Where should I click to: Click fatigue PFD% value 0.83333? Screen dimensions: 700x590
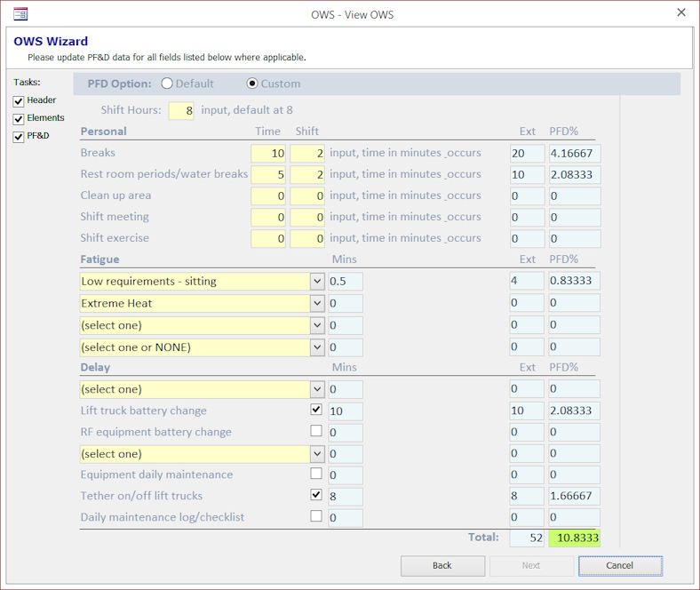pyautogui.click(x=574, y=281)
